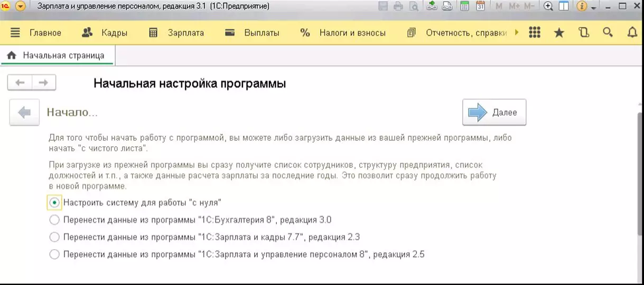644x285 pixels.
Task: Click the M+ memory add button
Action: pos(515,6)
